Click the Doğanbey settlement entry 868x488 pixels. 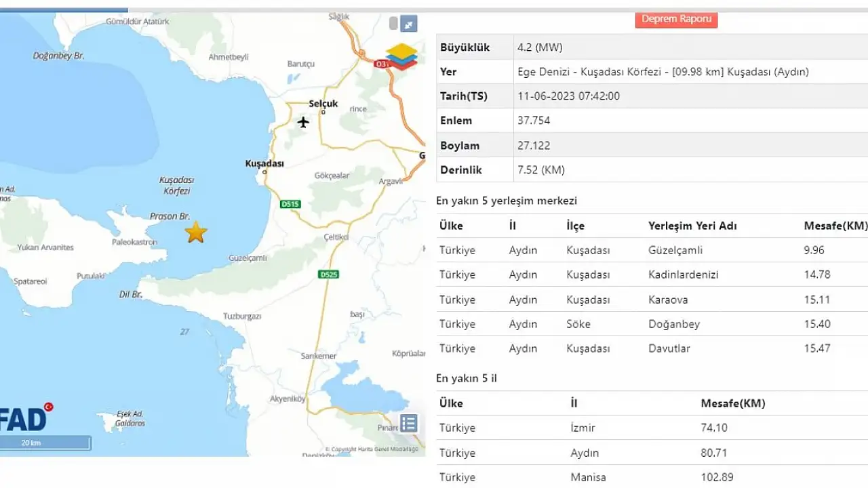click(673, 324)
